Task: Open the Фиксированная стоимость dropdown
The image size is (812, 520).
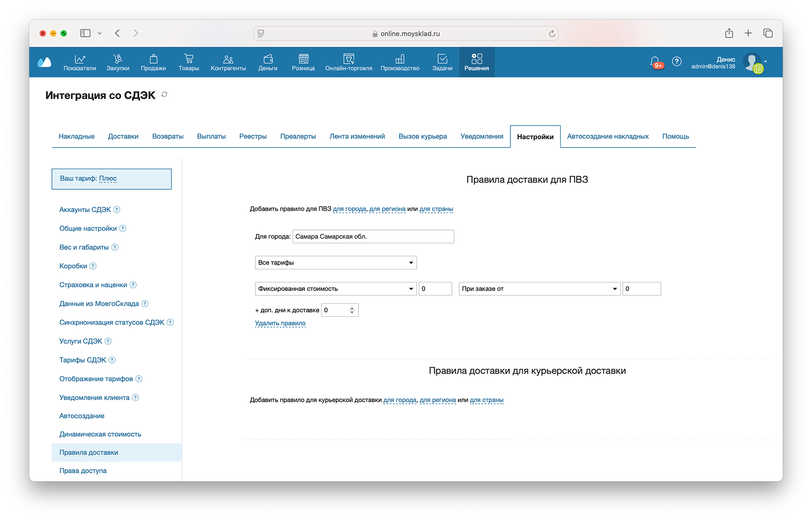Action: pos(335,289)
